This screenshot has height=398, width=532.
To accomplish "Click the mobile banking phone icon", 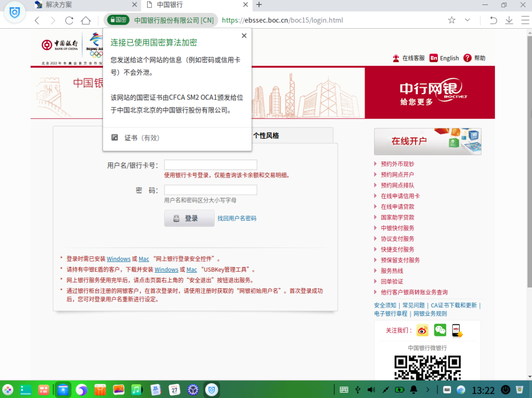I will (457, 331).
